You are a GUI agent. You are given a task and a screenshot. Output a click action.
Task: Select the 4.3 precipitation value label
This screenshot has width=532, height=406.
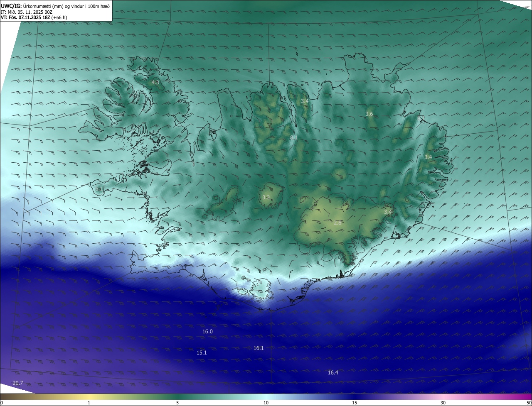(x=155, y=83)
